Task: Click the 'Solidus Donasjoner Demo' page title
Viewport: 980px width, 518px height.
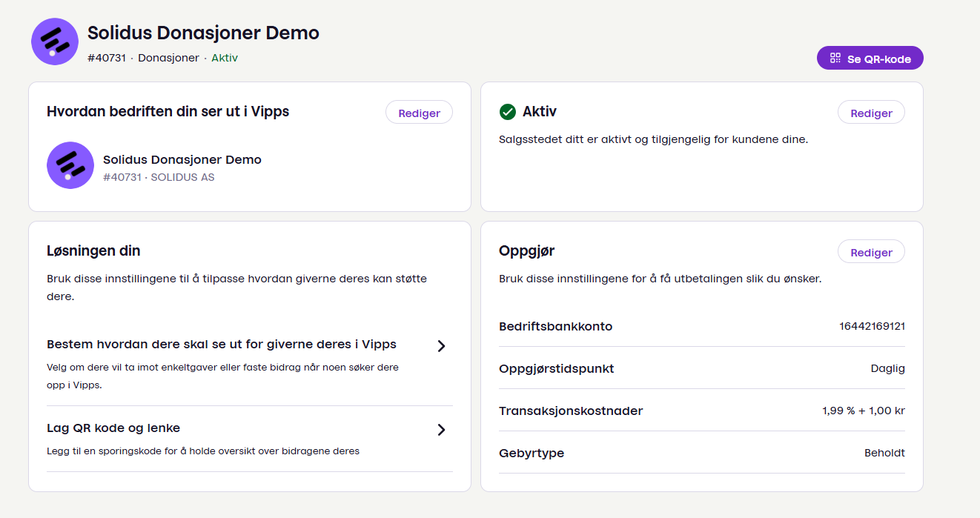Action: [x=203, y=33]
